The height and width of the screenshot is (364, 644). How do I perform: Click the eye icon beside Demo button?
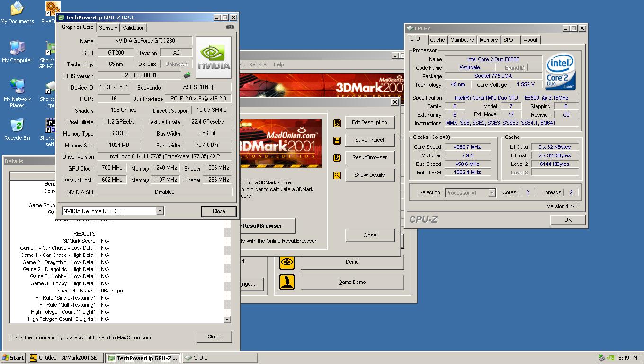(287, 262)
